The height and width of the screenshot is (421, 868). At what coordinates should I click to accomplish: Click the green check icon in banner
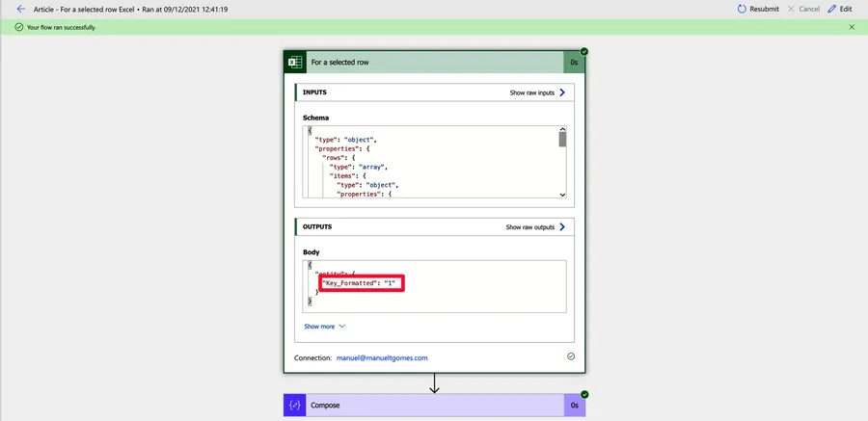point(19,27)
